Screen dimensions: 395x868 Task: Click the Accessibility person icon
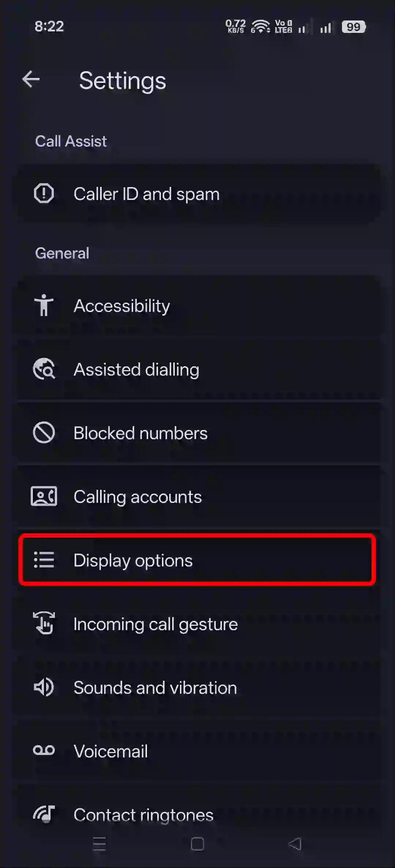click(44, 305)
